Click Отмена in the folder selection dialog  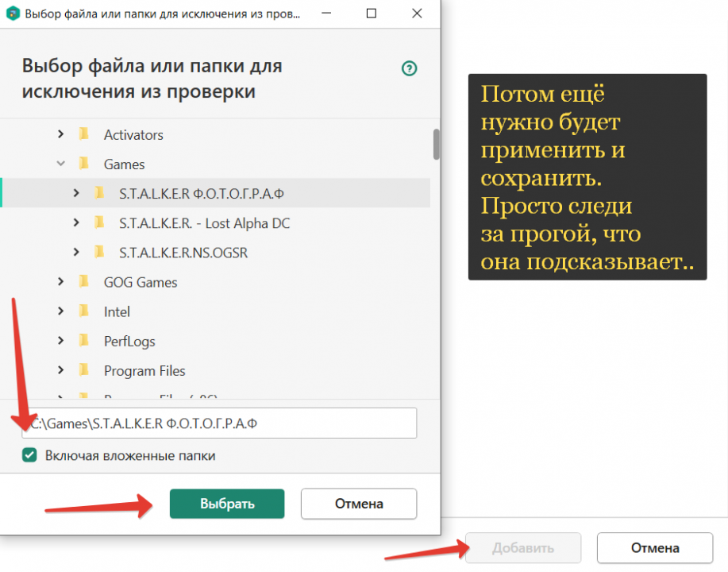pos(359,504)
